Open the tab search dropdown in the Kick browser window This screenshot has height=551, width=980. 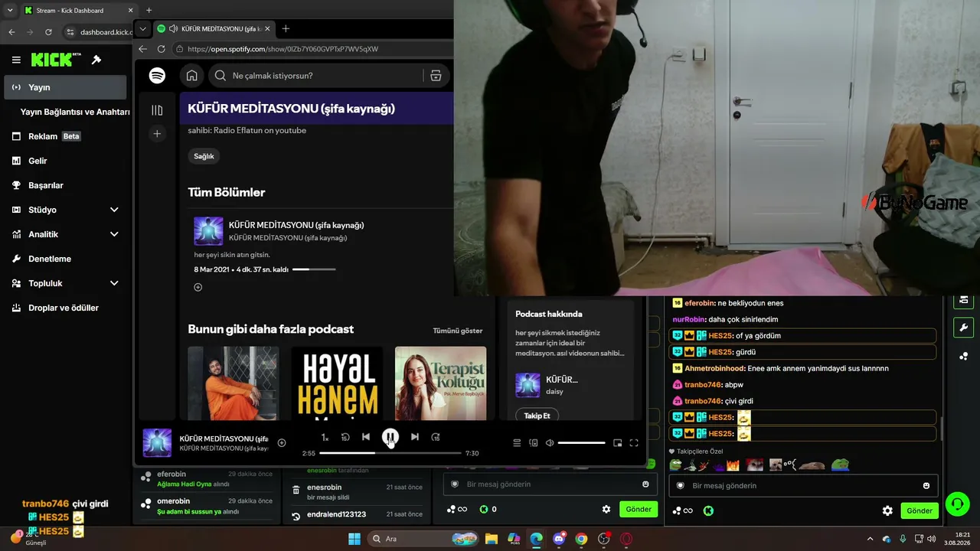[x=10, y=10]
